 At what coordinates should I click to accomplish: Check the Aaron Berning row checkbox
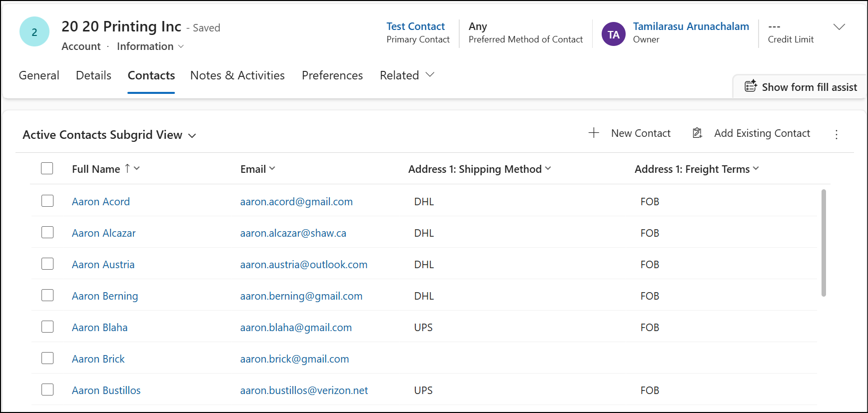pyautogui.click(x=47, y=295)
